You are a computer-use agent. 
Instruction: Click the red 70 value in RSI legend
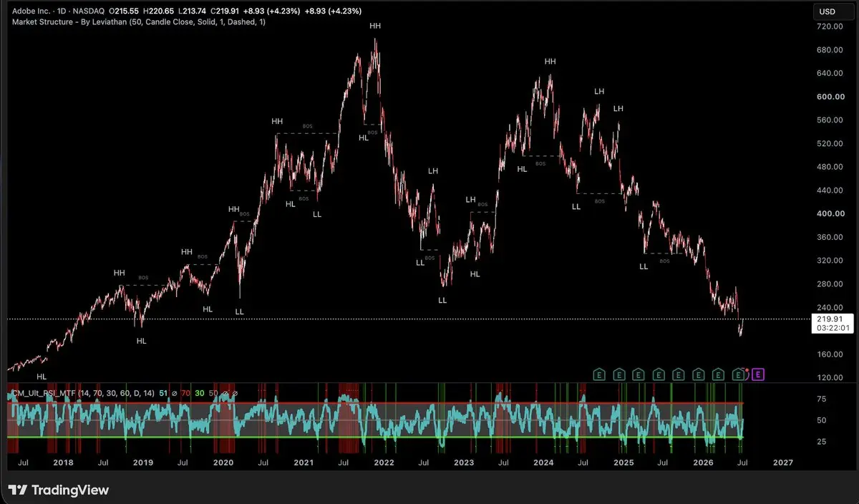coord(185,392)
